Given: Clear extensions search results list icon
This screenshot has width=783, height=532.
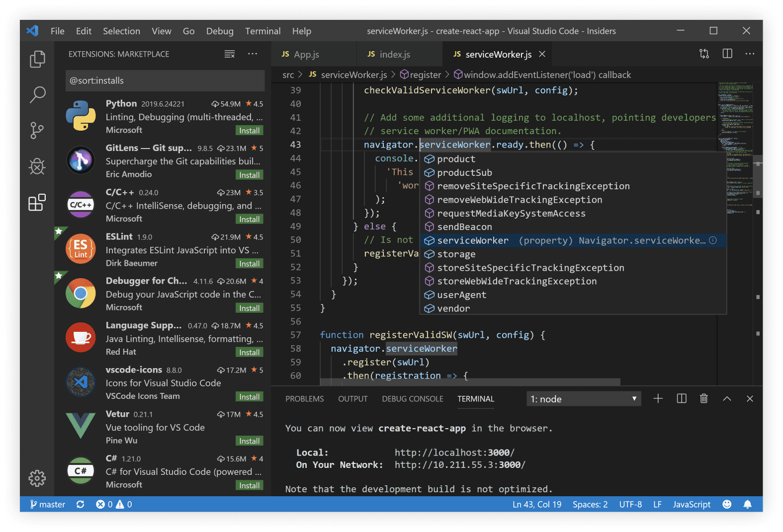Looking at the screenshot, I should (x=229, y=54).
